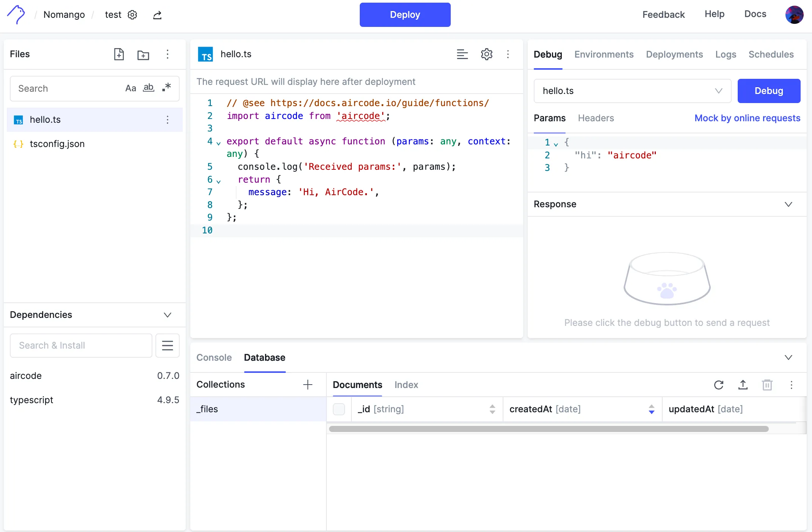Click the new folder icon in Files
This screenshot has height=532, width=812.
[143, 55]
